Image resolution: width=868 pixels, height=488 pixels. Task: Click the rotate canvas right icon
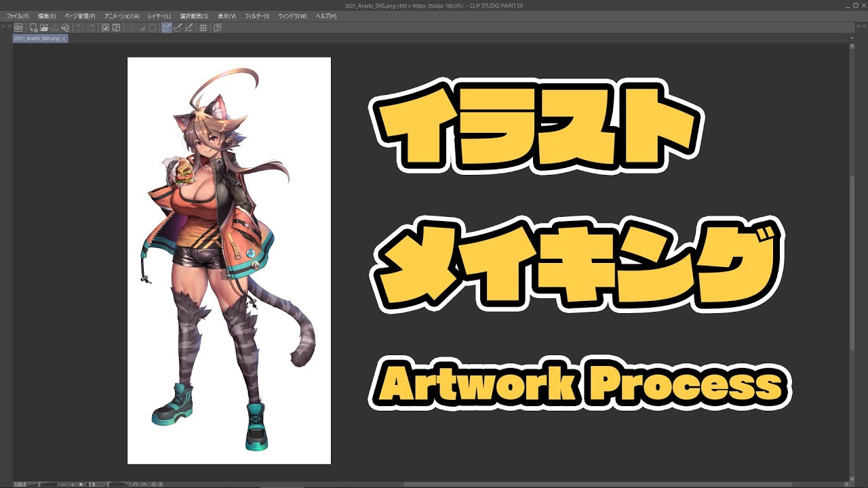click(144, 485)
